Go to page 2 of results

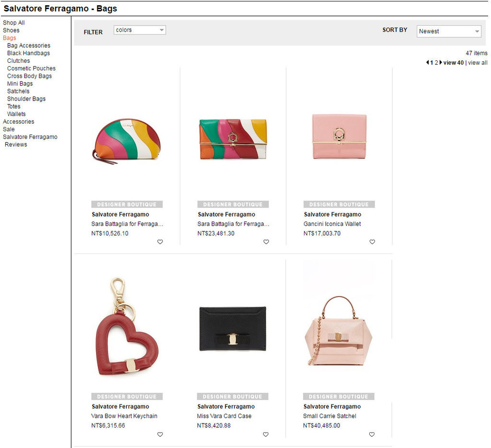[436, 63]
